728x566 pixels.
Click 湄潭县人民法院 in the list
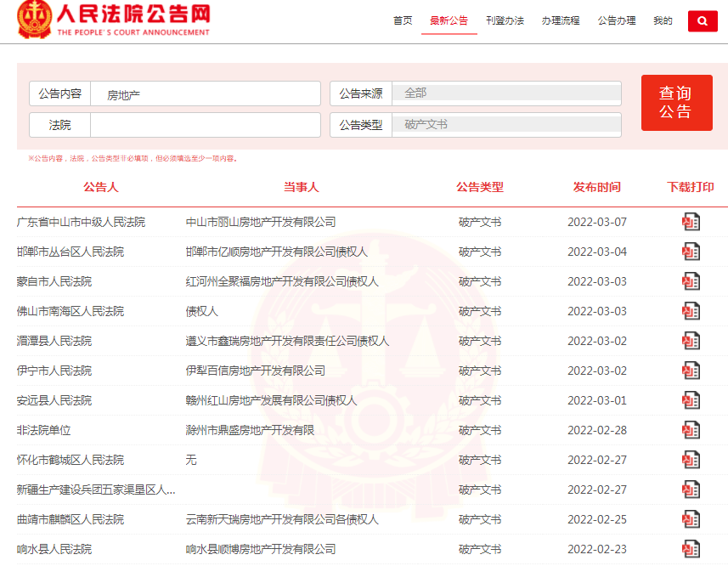click(54, 341)
